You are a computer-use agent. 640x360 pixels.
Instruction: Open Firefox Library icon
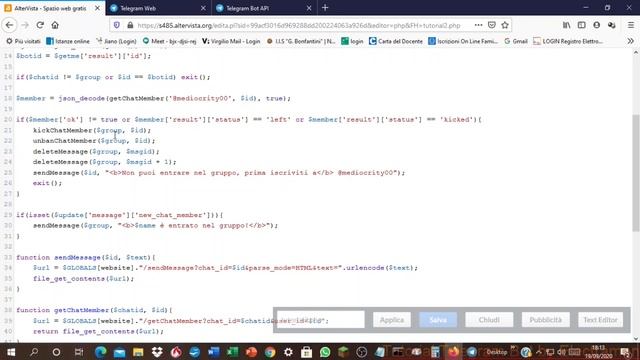point(567,25)
